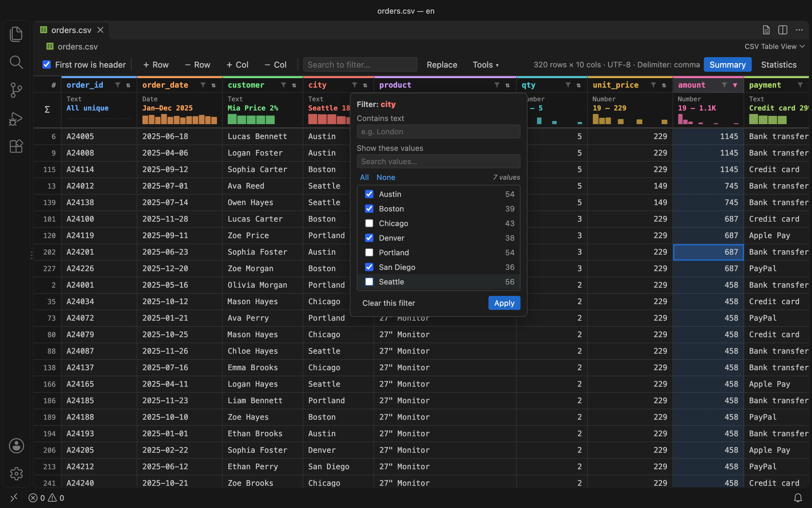The height and width of the screenshot is (508, 812).
Task: Click the Apply button in filter
Action: point(504,303)
